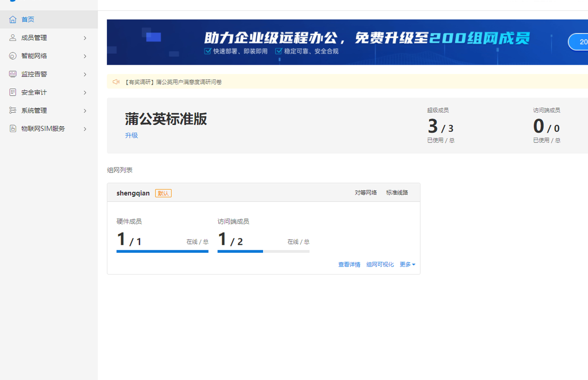Click the person icon for 成员管理
This screenshot has height=380, width=588.
[x=13, y=38]
